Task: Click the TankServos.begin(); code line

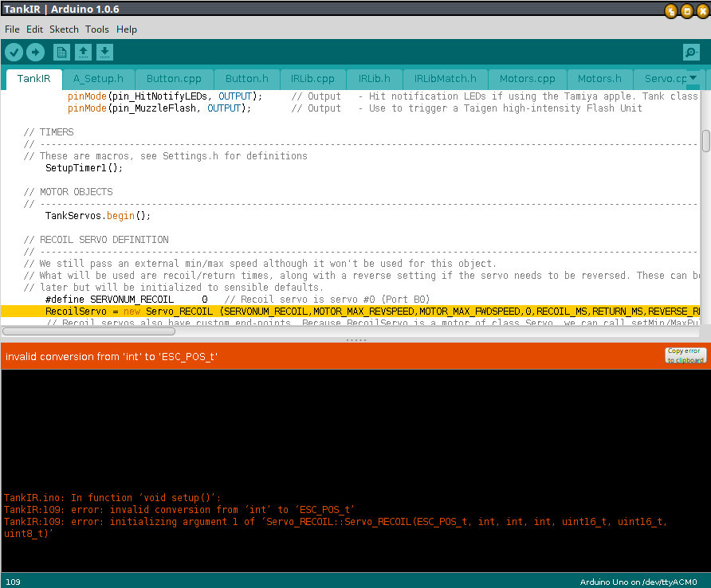Action: coord(98,216)
